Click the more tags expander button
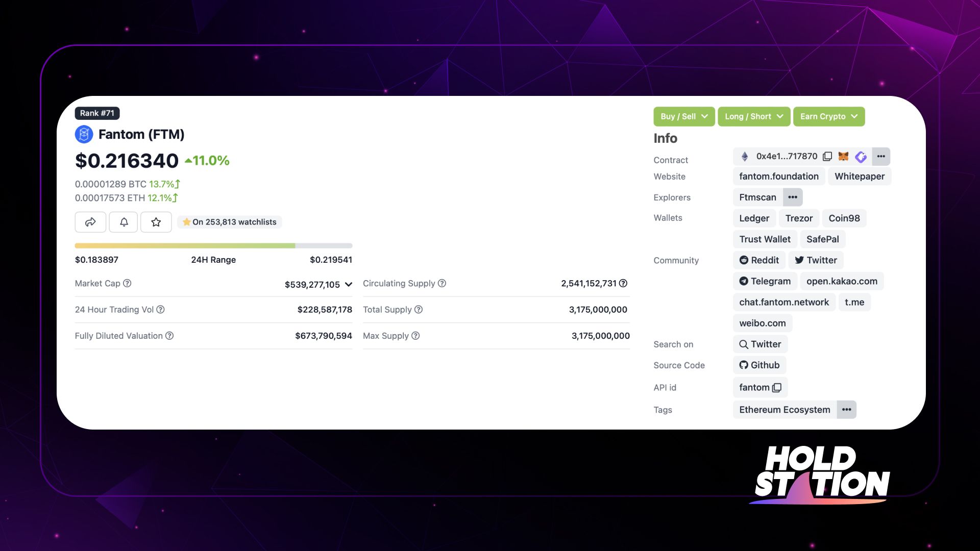The width and height of the screenshot is (980, 551). [847, 409]
